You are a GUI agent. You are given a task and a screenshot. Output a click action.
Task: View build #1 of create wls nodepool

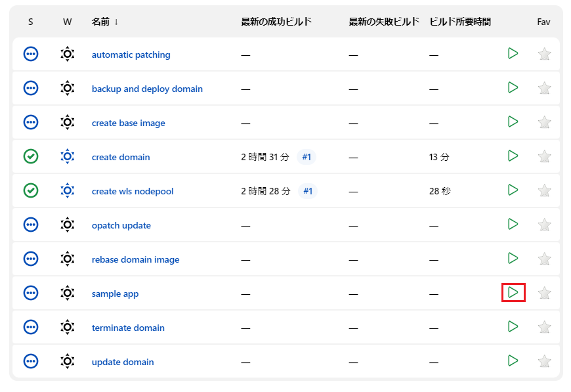pyautogui.click(x=307, y=191)
